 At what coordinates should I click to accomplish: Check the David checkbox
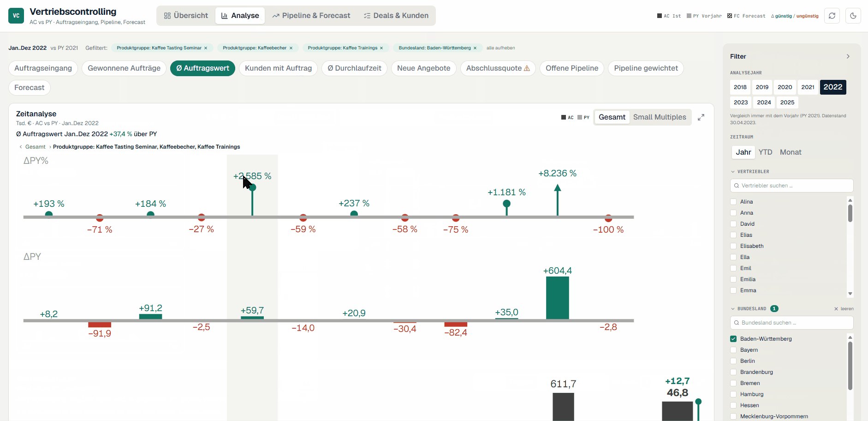733,224
